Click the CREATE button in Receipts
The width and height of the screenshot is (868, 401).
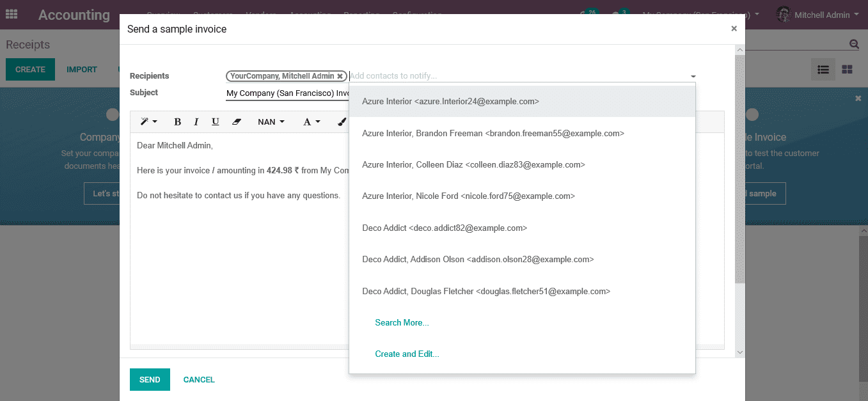[30, 69]
